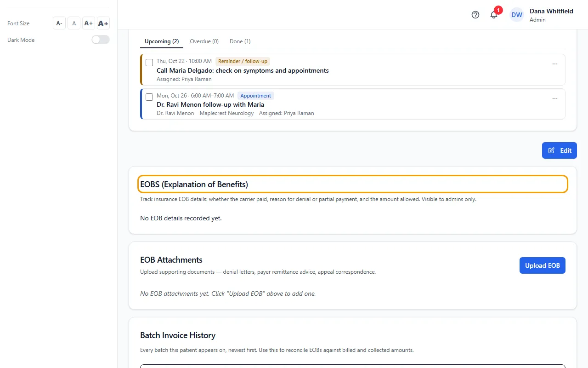Open notifications bell icon
Image resolution: width=588 pixels, height=368 pixels.
494,15
